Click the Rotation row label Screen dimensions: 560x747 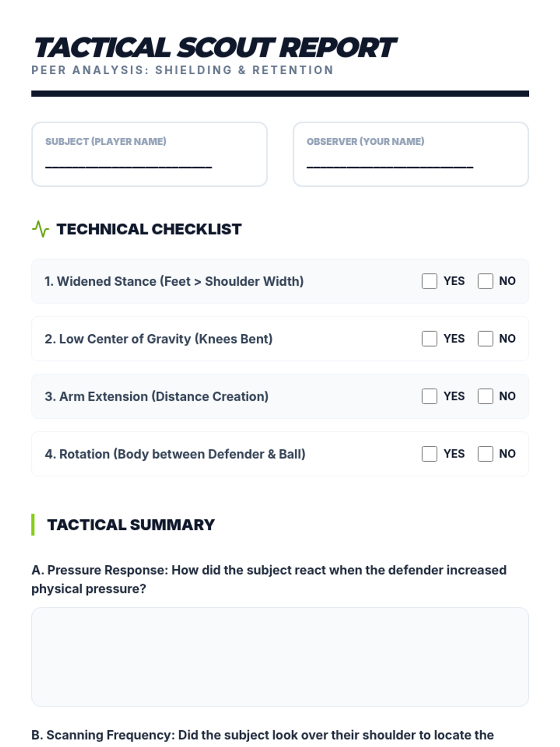pos(175,454)
